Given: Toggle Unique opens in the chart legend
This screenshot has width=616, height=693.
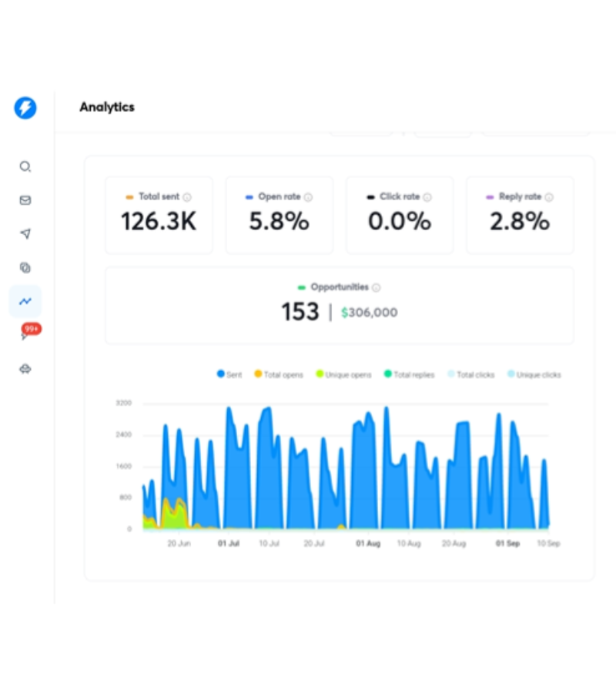Looking at the screenshot, I should coord(343,375).
